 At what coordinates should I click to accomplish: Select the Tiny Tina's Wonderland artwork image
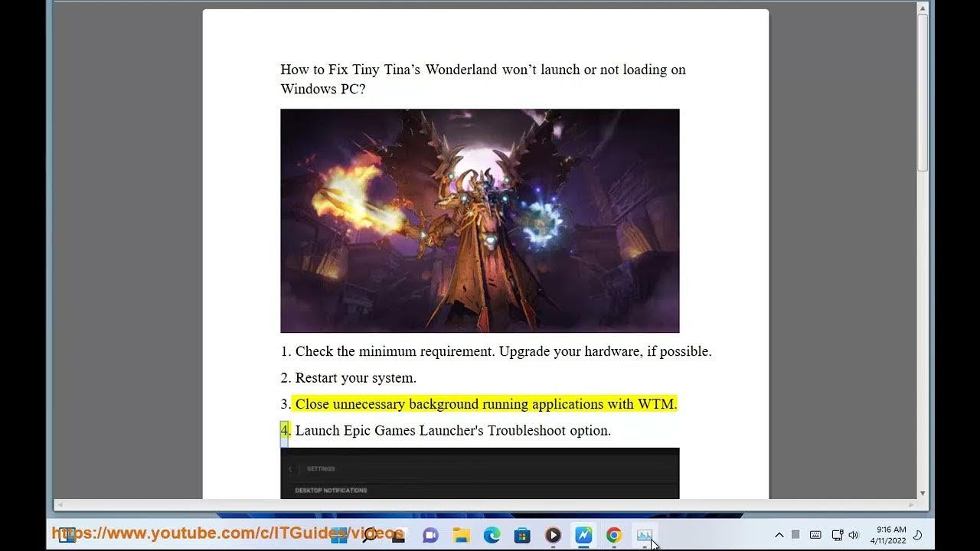[x=480, y=220]
